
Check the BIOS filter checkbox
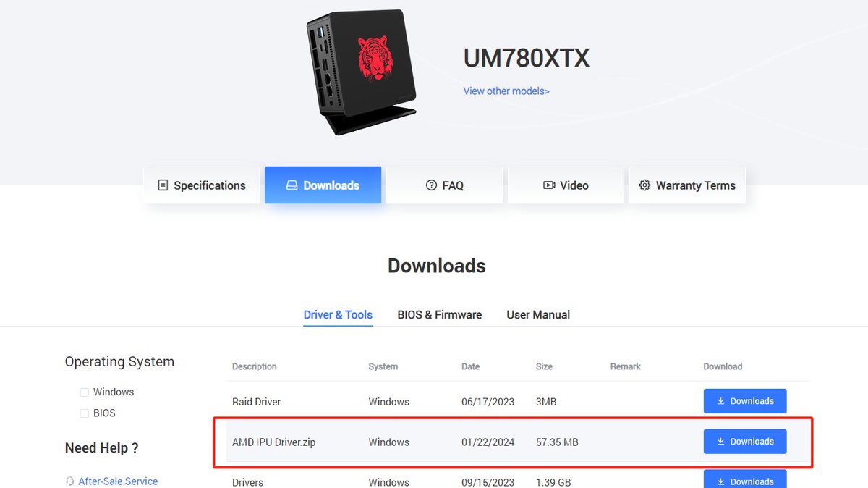tap(84, 413)
